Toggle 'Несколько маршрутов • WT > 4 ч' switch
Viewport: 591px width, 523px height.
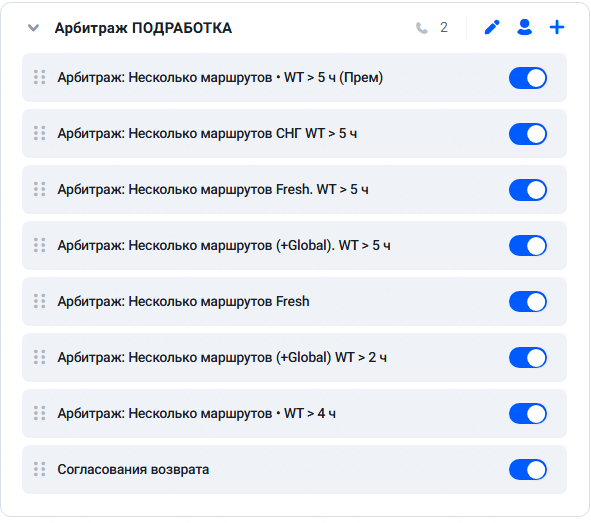coord(528,414)
